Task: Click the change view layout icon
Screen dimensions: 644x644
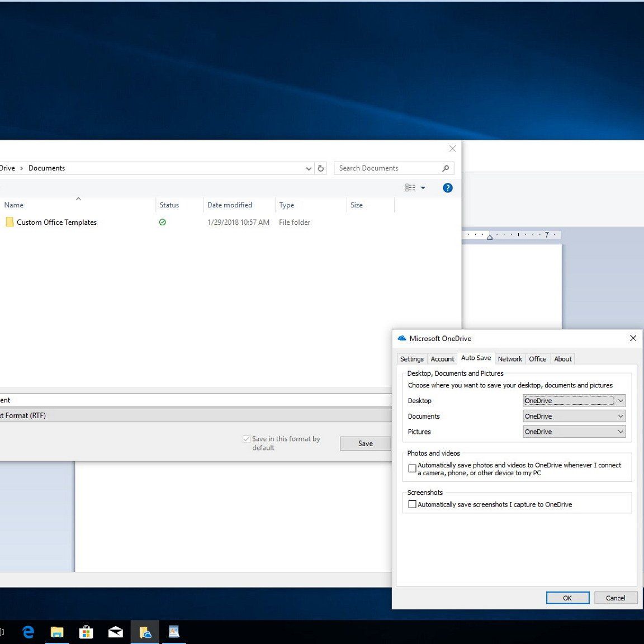Action: [x=410, y=188]
